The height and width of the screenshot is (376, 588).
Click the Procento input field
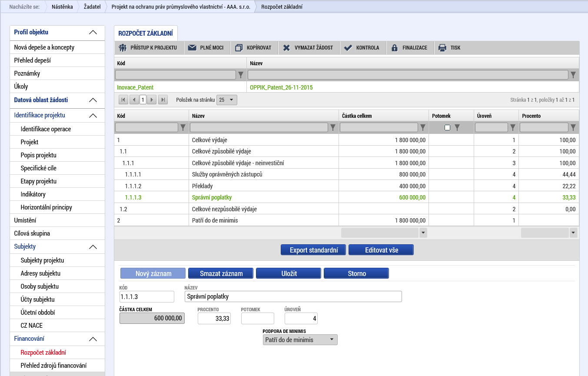click(214, 319)
